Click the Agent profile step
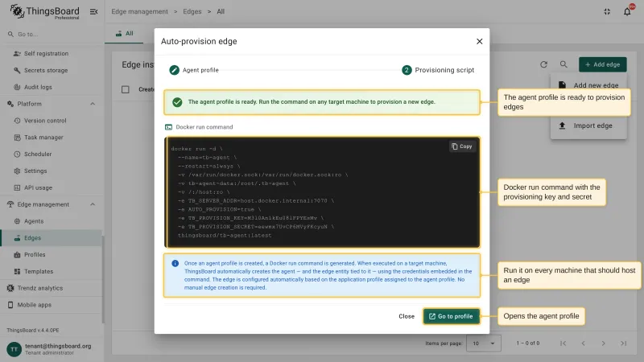 (x=194, y=70)
